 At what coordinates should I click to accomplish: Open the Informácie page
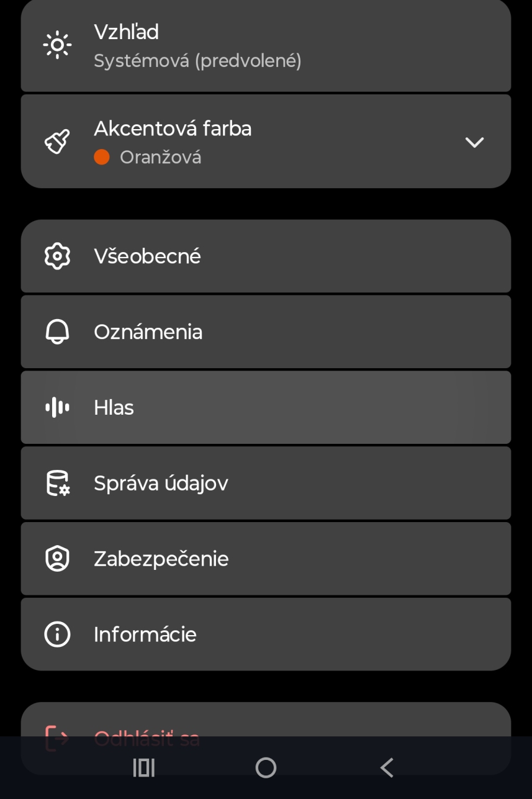coord(266,634)
